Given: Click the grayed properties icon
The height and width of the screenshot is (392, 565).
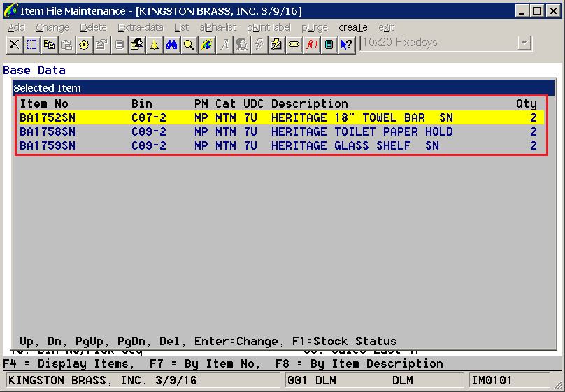Looking at the screenshot, I should click(x=101, y=44).
